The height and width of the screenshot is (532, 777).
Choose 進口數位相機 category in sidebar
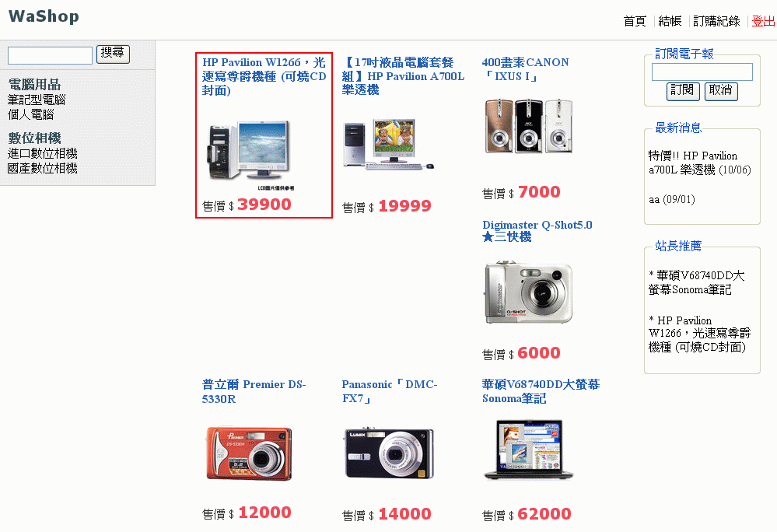coord(43,153)
